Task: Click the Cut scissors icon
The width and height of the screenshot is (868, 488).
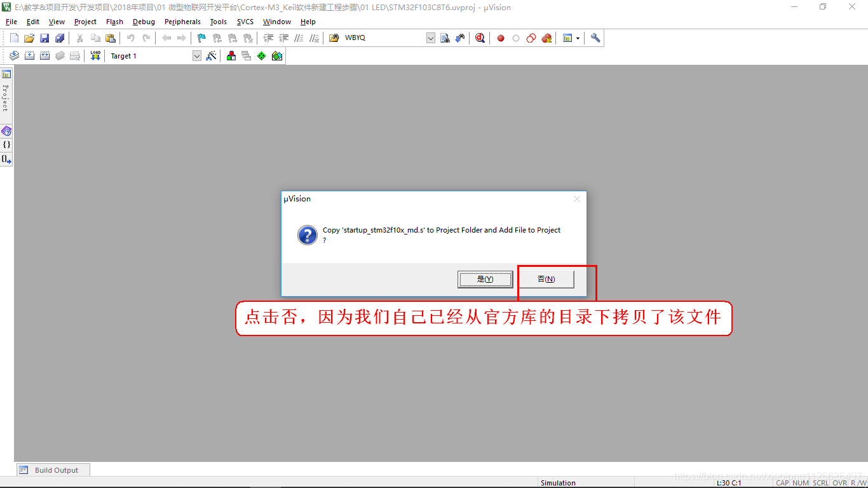Action: (x=80, y=38)
